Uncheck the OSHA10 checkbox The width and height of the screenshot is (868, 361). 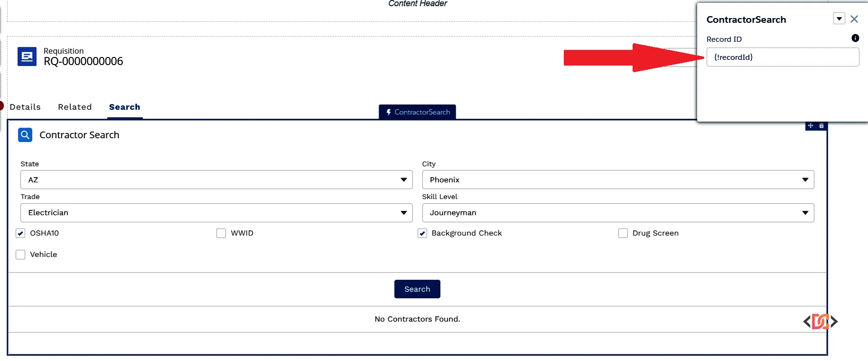20,233
